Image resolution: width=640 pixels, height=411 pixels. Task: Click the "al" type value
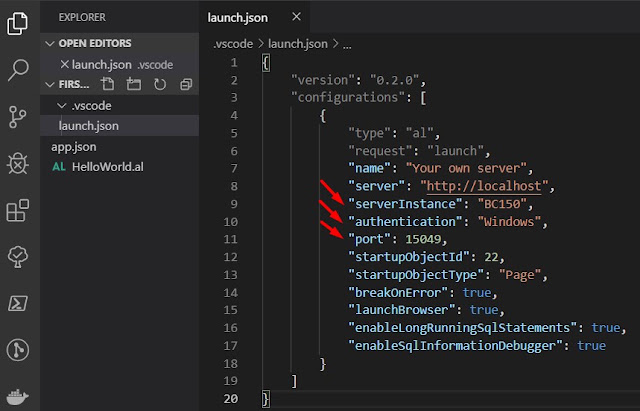click(420, 133)
